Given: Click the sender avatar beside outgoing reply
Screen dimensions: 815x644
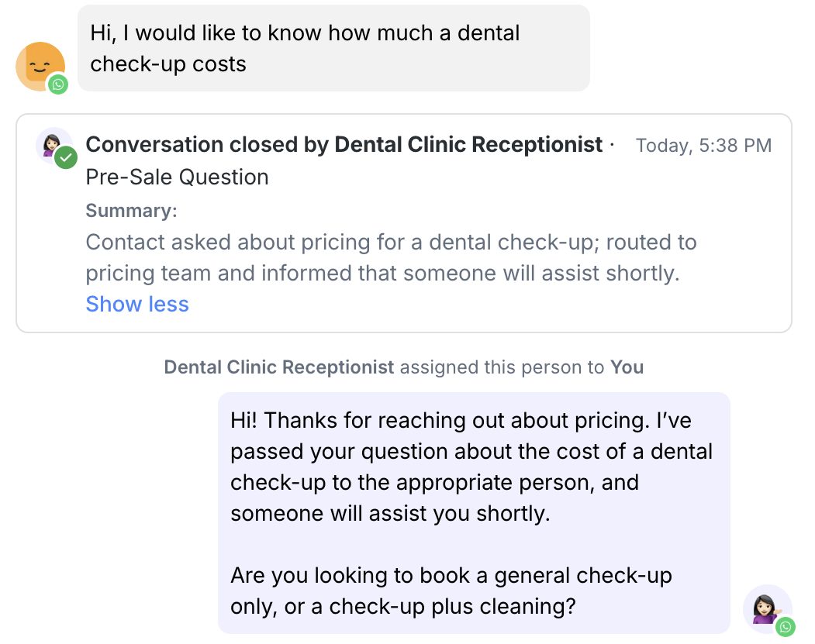Looking at the screenshot, I should click(766, 606).
